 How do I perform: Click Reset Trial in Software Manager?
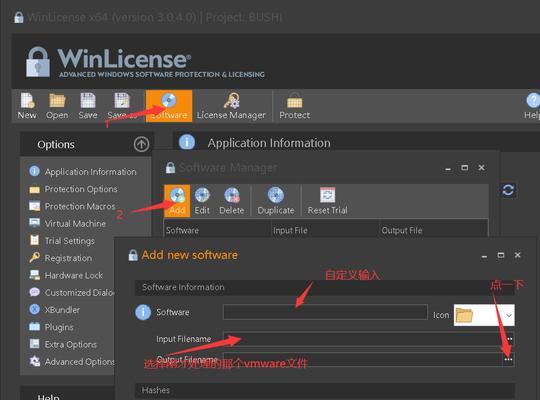(327, 201)
